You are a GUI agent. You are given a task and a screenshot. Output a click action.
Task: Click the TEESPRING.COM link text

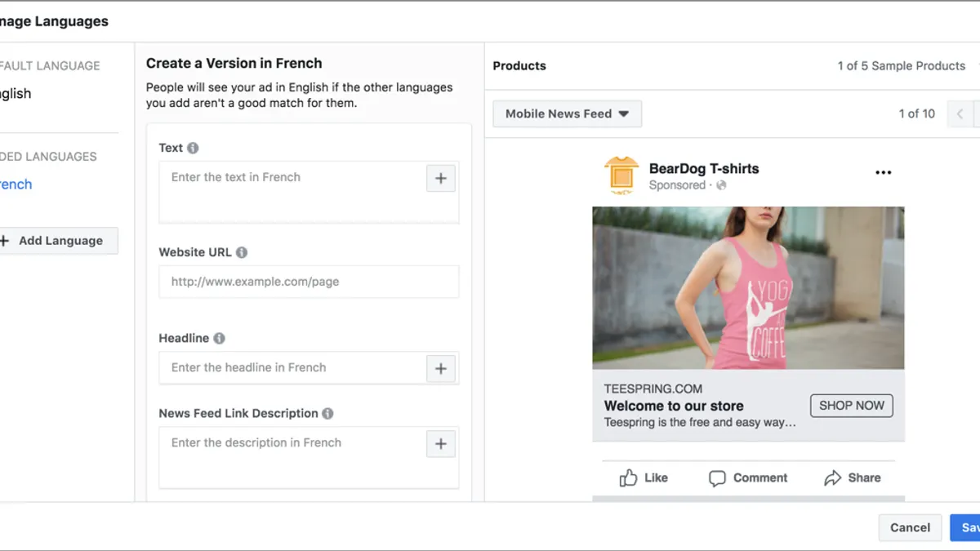653,389
